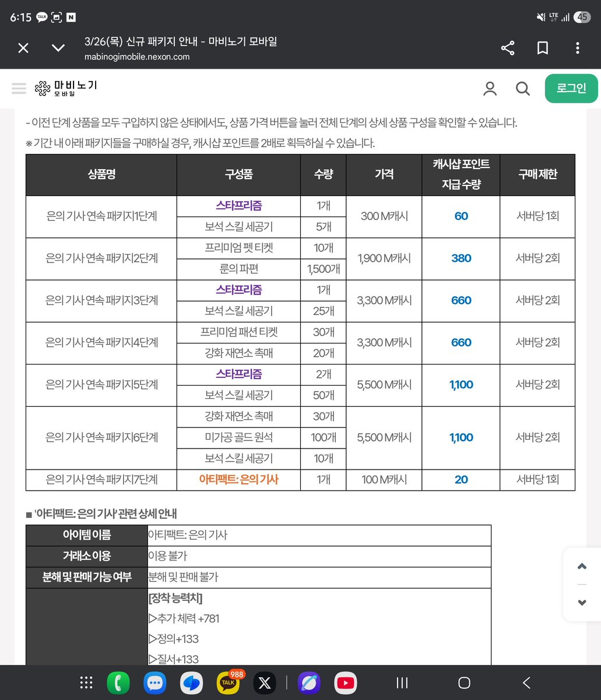Screen dimensions: 601x700
Task: Tap the green 로그인 button
Action: click(571, 88)
